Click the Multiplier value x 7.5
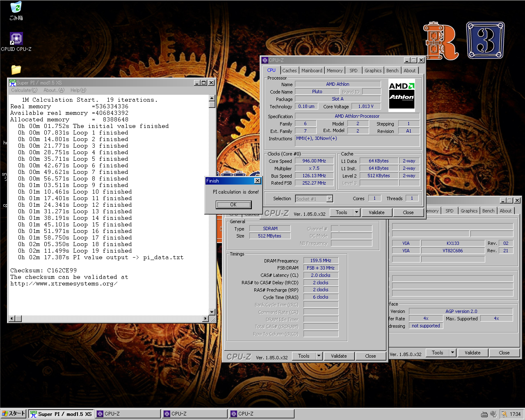 (314, 168)
